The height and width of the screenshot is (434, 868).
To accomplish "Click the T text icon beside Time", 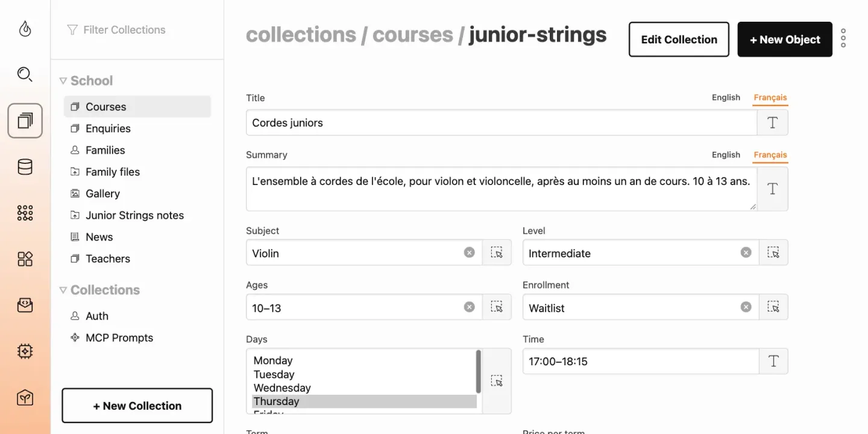I will coord(773,361).
